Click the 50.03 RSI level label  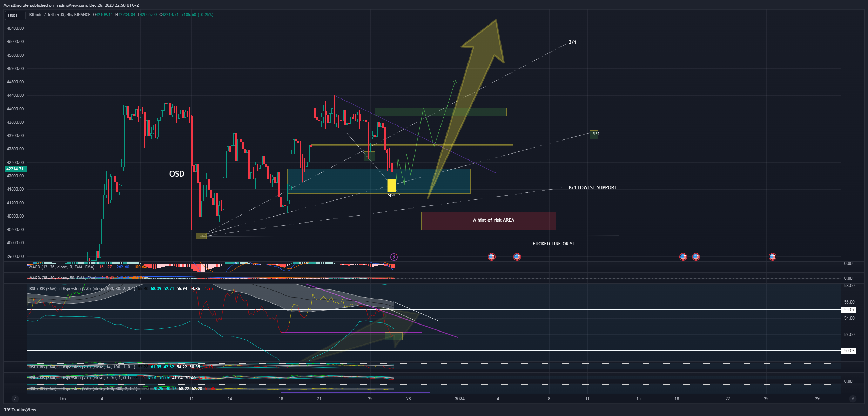pos(849,351)
